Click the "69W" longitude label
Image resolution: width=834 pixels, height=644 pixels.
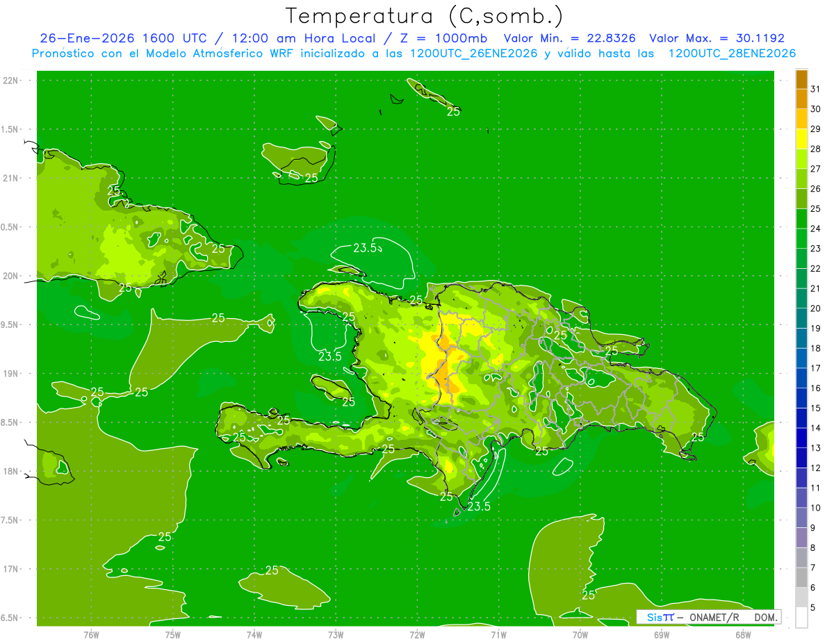[x=662, y=634]
